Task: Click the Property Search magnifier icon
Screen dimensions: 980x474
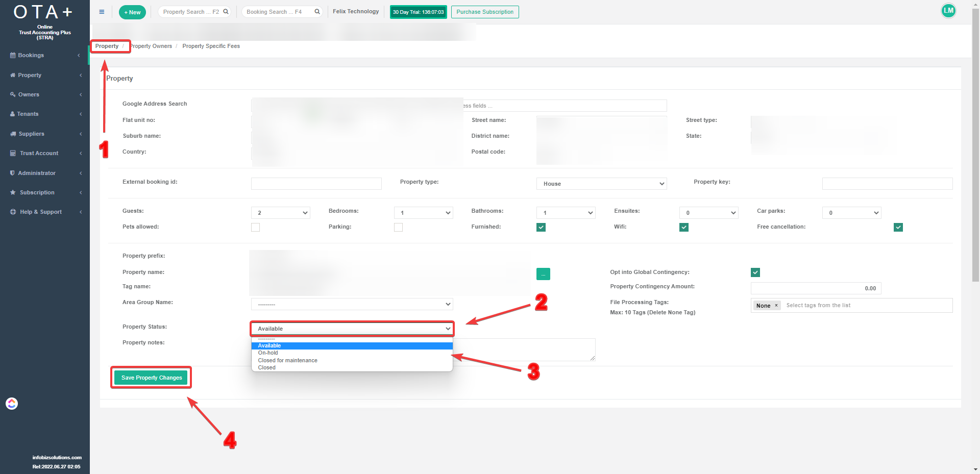Action: [226, 12]
